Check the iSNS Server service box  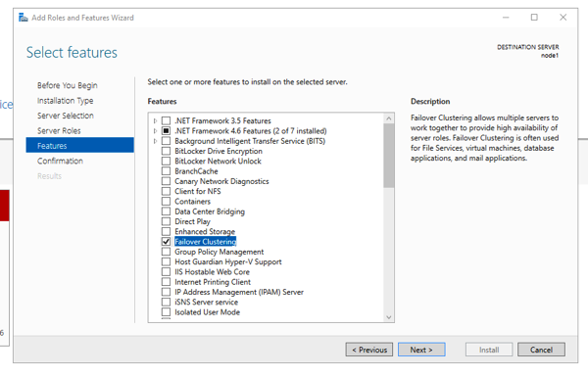(x=166, y=302)
